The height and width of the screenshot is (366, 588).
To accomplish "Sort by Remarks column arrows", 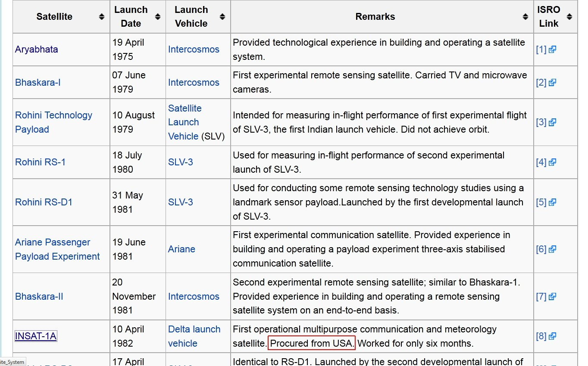I will tap(525, 17).
